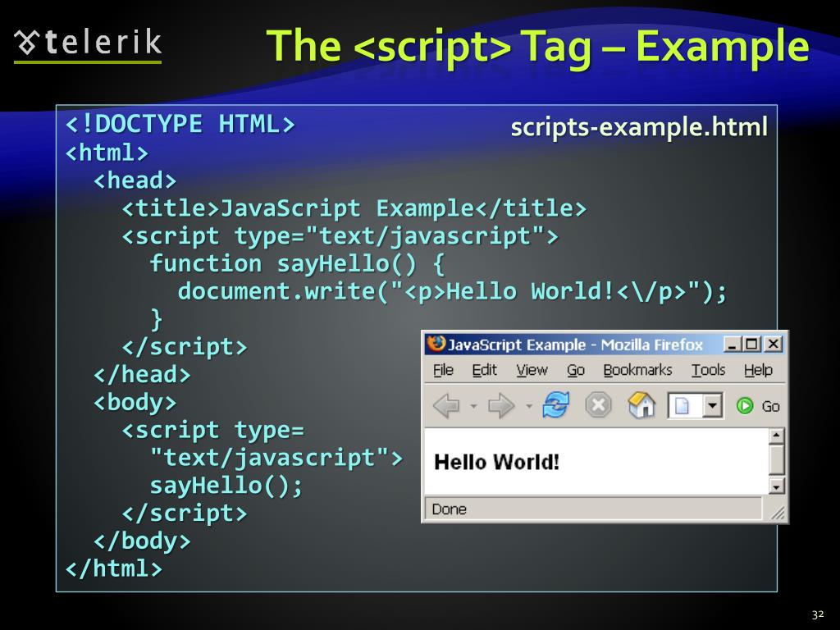Click the slide title The <script> Tag – Example
Viewport: 840px width, 630px height.
[537, 47]
